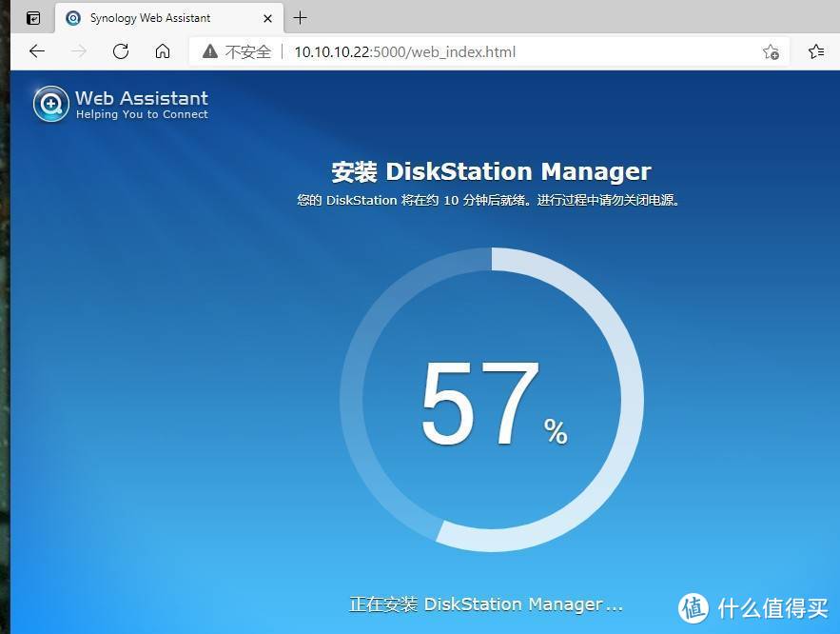This screenshot has width=840, height=634.
Task: Click the 正在安装 DiskStation Manager status text
Action: point(485,604)
